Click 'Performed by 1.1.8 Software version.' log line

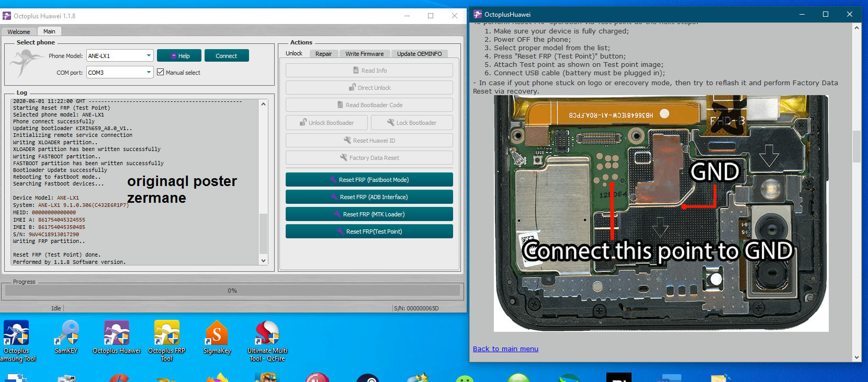[69, 262]
